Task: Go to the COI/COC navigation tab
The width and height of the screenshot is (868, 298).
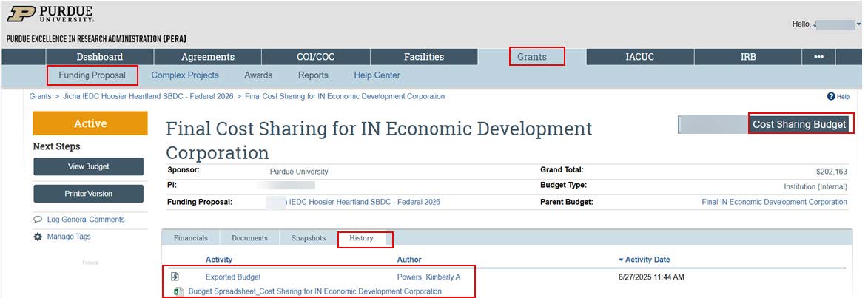Action: [x=315, y=57]
